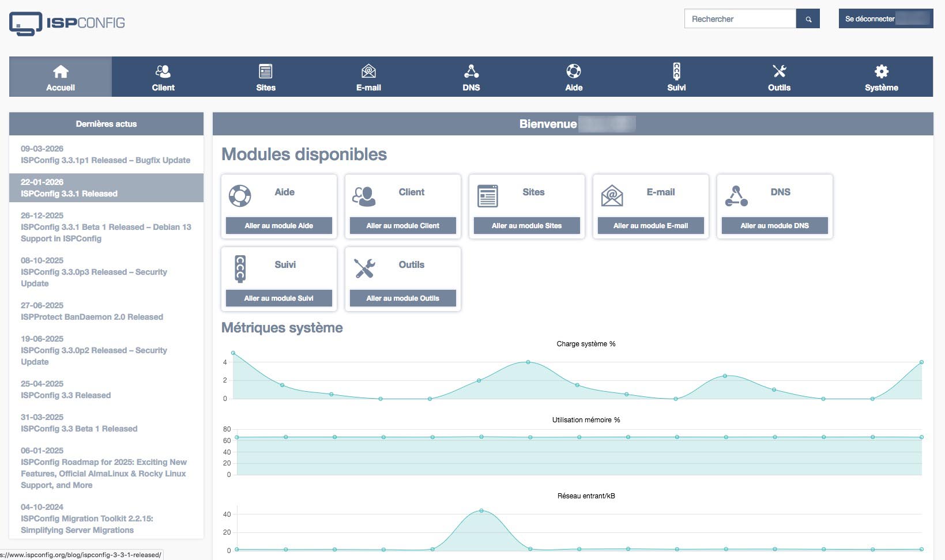Click the ISPConfig logo

67,24
